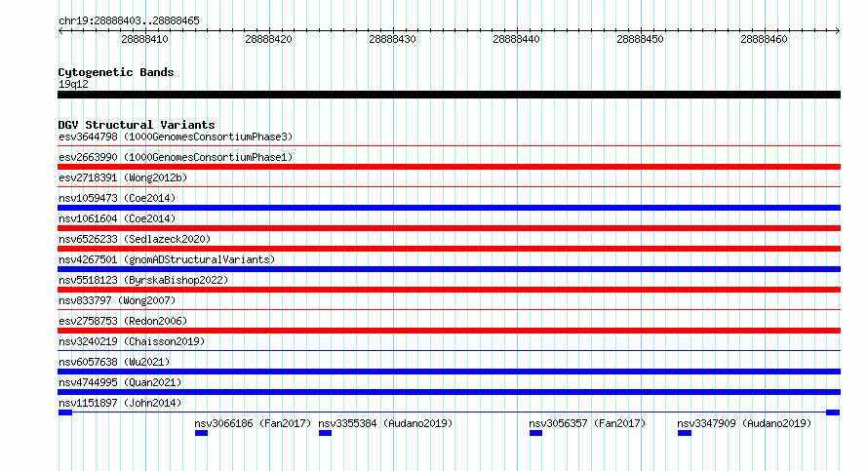Click the red bar under nsv6526233

449,249
